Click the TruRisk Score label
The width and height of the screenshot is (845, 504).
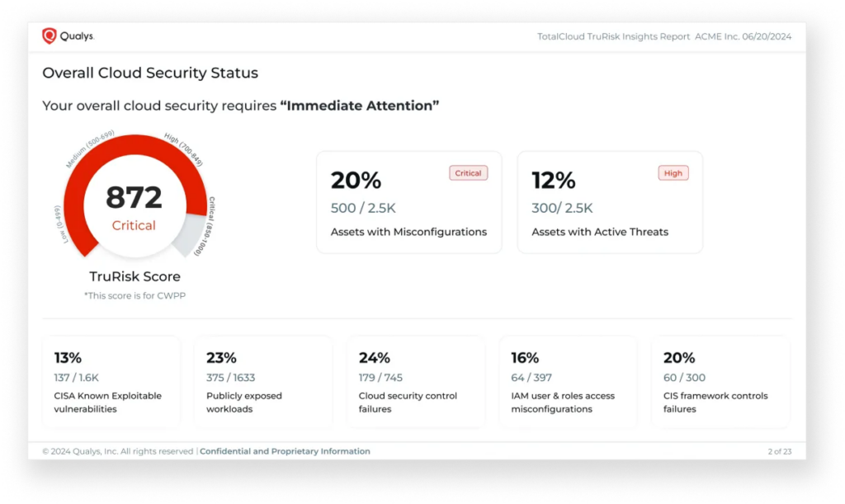click(135, 276)
